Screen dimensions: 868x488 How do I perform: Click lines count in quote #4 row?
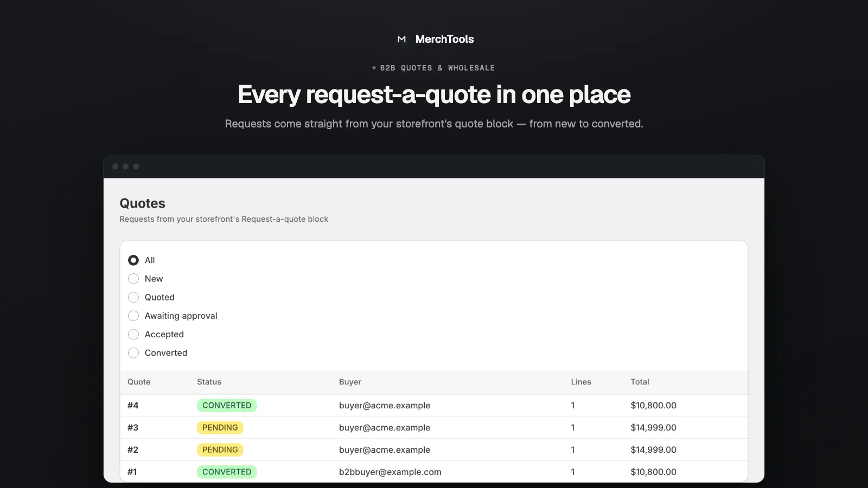point(573,405)
